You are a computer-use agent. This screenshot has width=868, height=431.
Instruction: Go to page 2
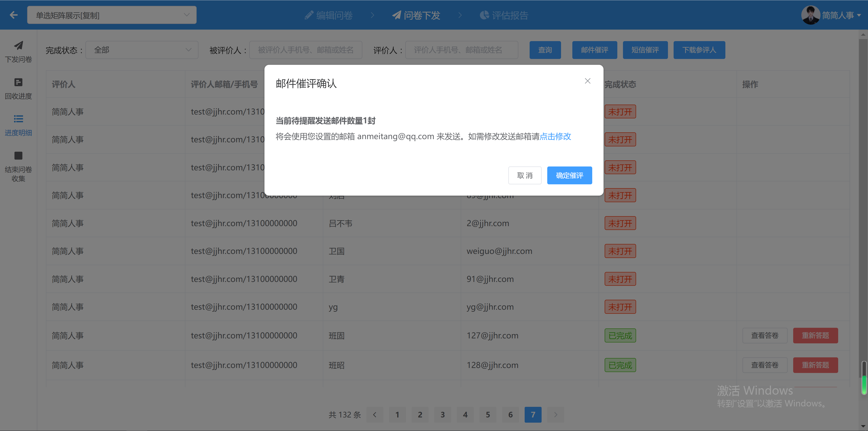[x=420, y=415]
